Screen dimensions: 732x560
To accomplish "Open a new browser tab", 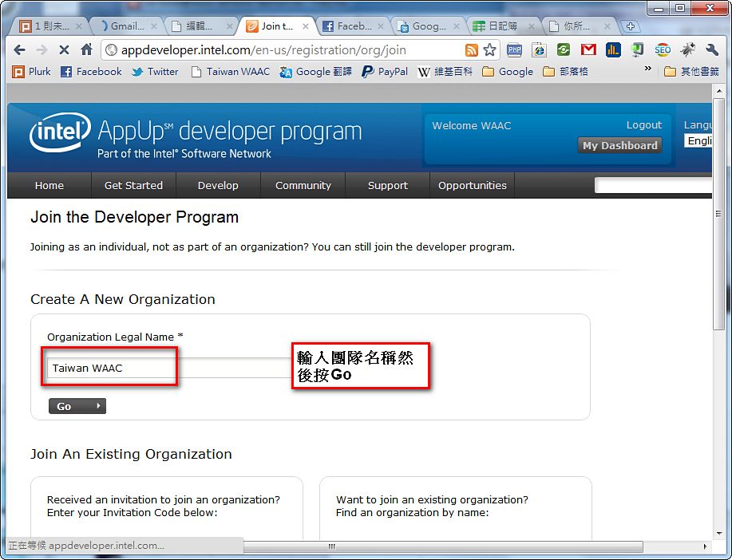I will click(631, 26).
